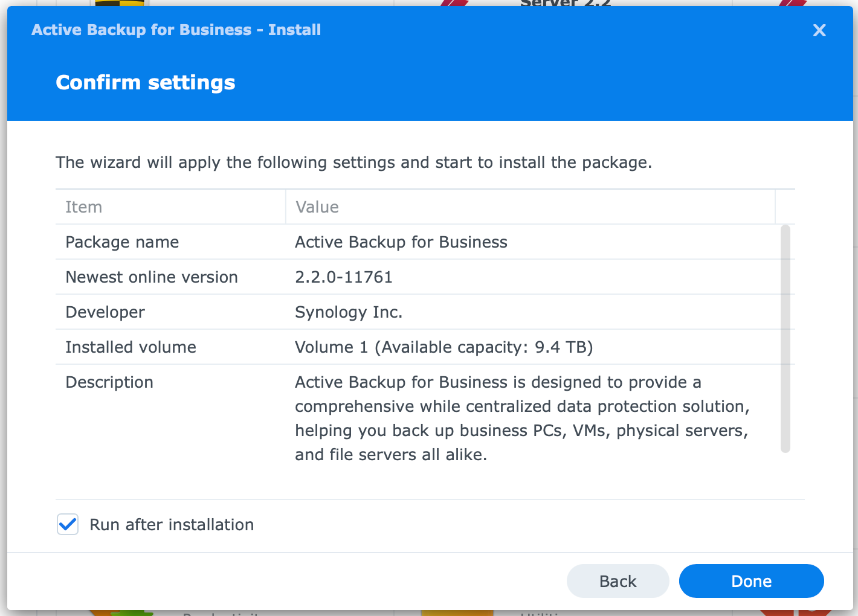
Task: Select the Installed volume row label
Action: 131,347
